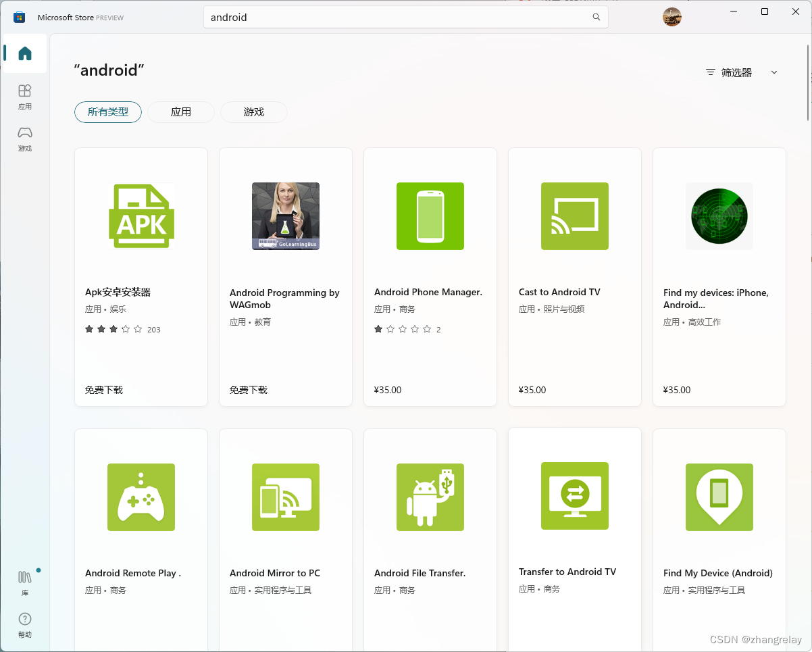The width and height of the screenshot is (812, 652).
Task: Minimize the Microsoft Store window
Action: [x=734, y=11]
